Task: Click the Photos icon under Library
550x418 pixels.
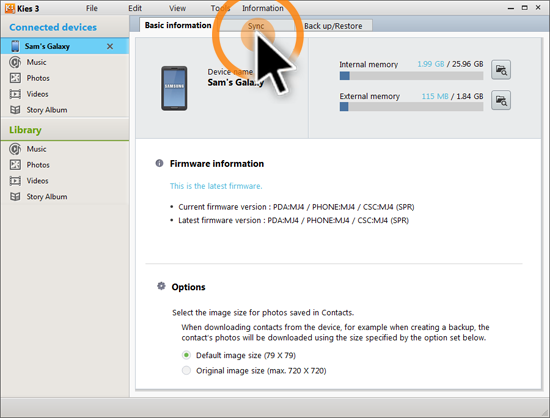Action: (15, 164)
